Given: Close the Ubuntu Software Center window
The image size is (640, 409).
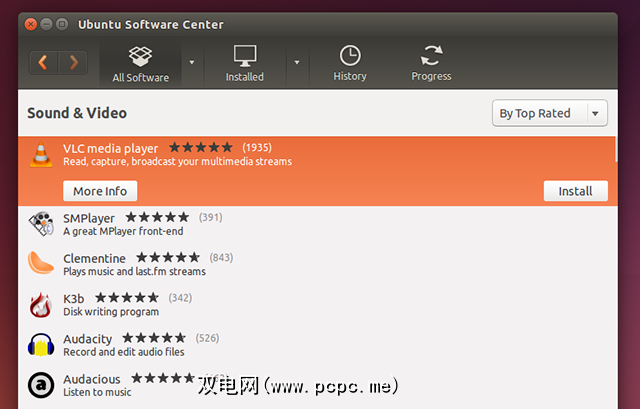Looking at the screenshot, I should point(31,24).
